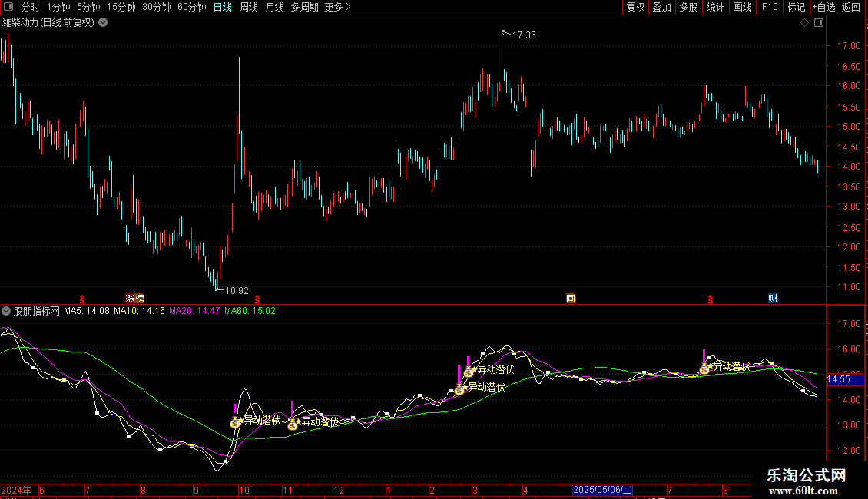Click the 财 financial report marker

click(773, 298)
